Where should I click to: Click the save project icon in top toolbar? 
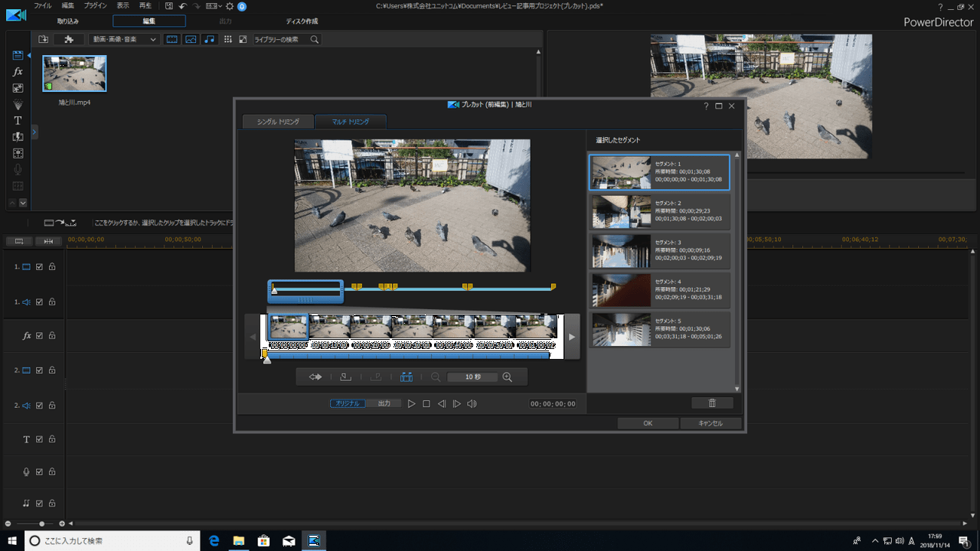169,6
